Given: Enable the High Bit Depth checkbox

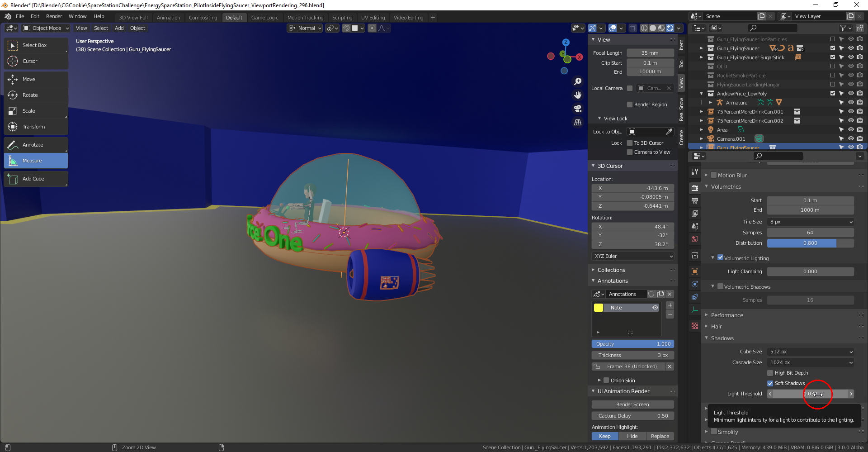Looking at the screenshot, I should 770,373.
